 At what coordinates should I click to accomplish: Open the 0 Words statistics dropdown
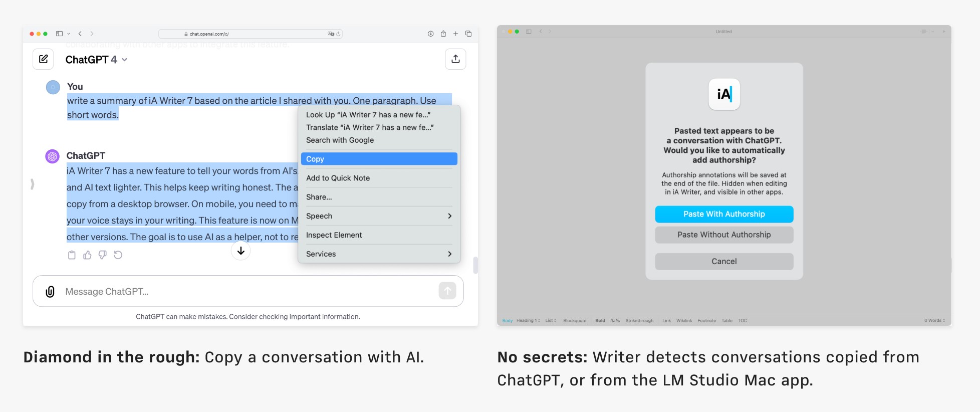click(935, 321)
